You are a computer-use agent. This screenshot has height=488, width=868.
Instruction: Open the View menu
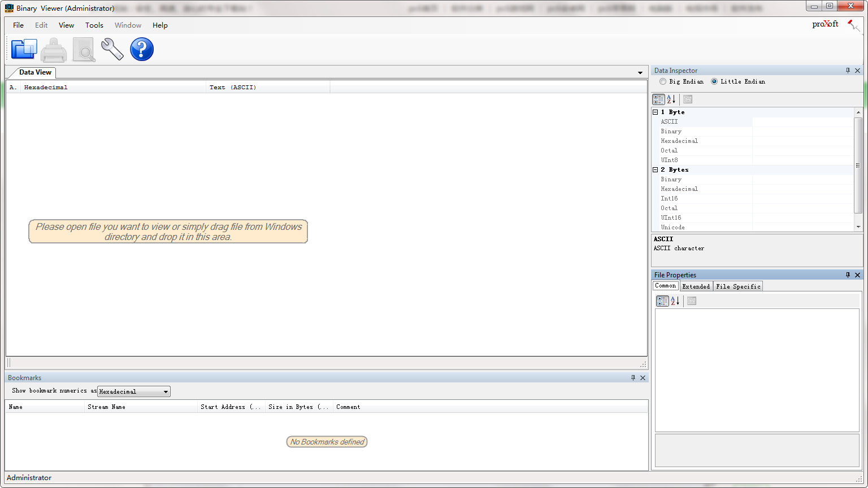[66, 25]
